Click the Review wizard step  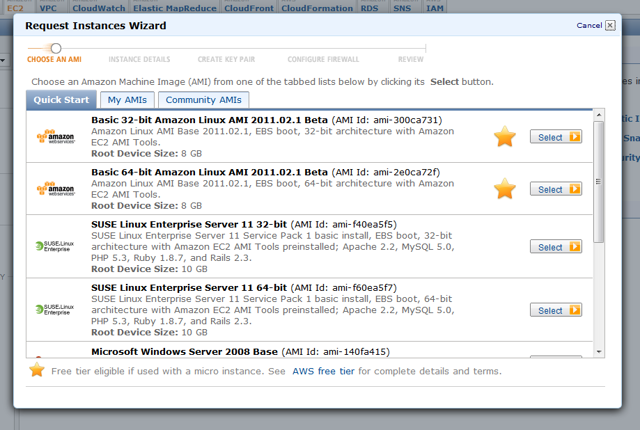[x=411, y=60]
